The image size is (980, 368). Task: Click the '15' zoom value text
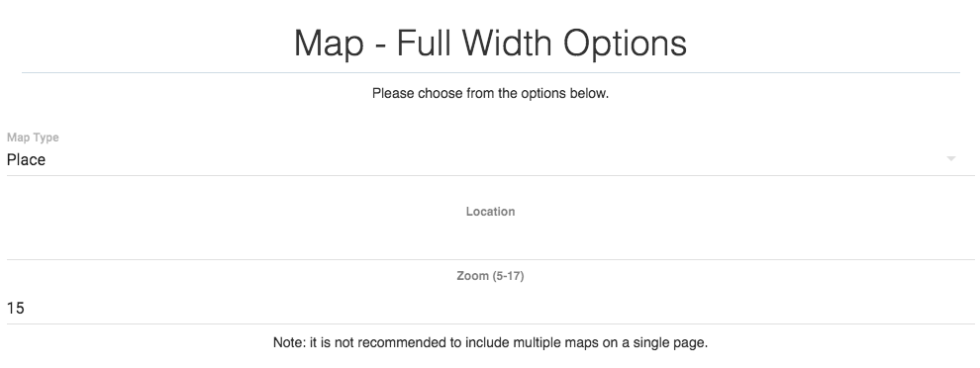point(16,308)
